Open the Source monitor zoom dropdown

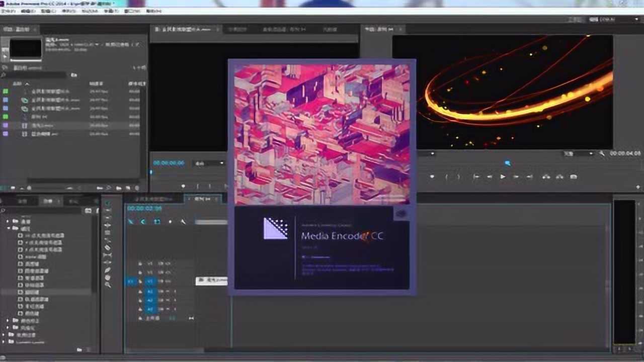click(209, 163)
